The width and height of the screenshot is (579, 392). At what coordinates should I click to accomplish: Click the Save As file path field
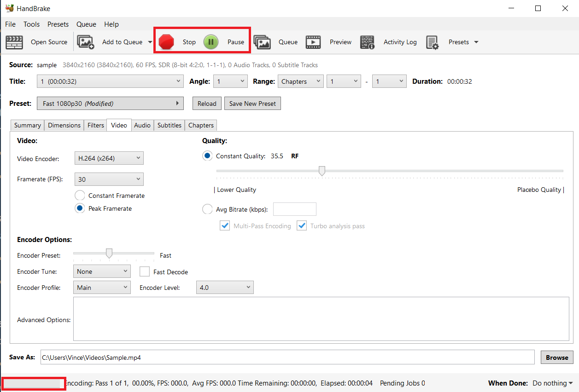pyautogui.click(x=287, y=357)
